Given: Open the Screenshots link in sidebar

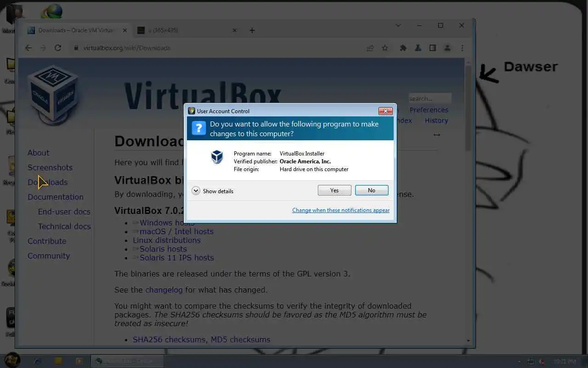Looking at the screenshot, I should (x=50, y=167).
